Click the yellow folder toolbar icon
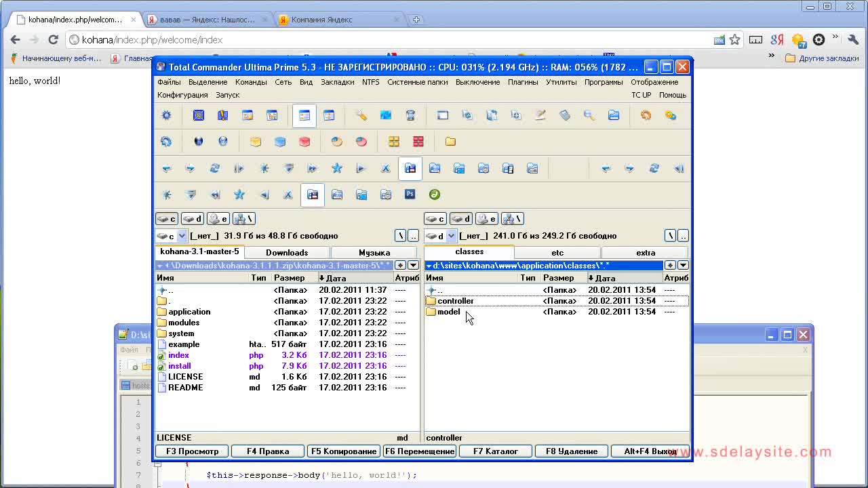The width and height of the screenshot is (868, 488). point(450,142)
